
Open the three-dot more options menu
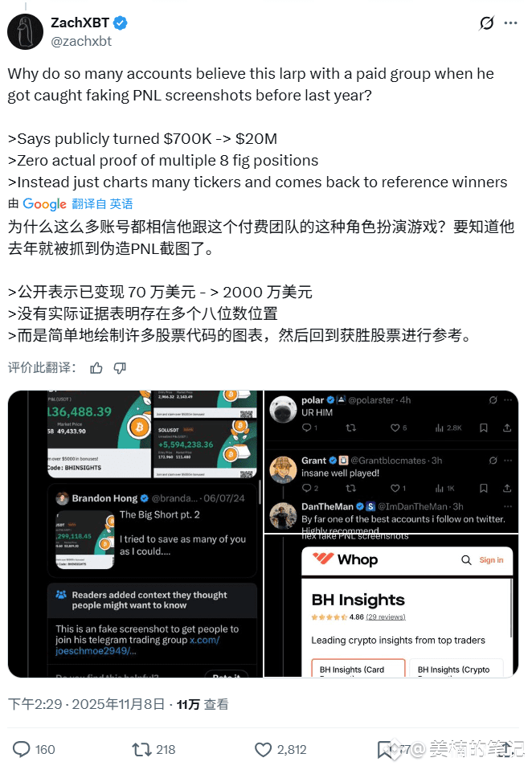coord(510,23)
